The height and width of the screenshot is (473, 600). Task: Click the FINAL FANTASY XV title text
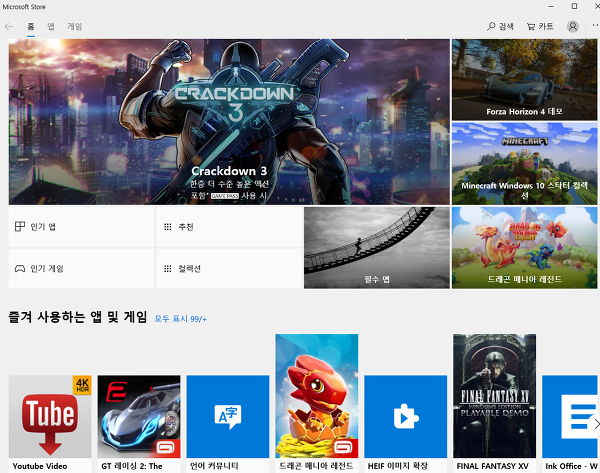(x=492, y=466)
